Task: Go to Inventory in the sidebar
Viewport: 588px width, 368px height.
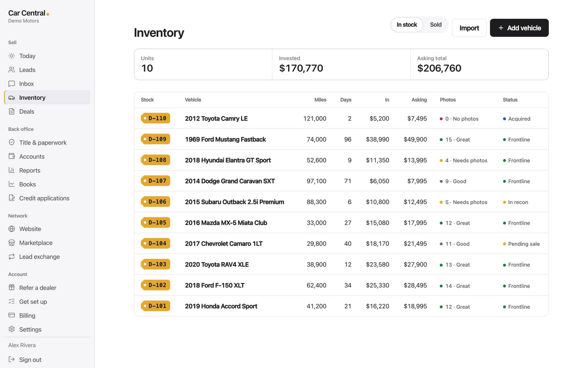Action: [x=47, y=97]
